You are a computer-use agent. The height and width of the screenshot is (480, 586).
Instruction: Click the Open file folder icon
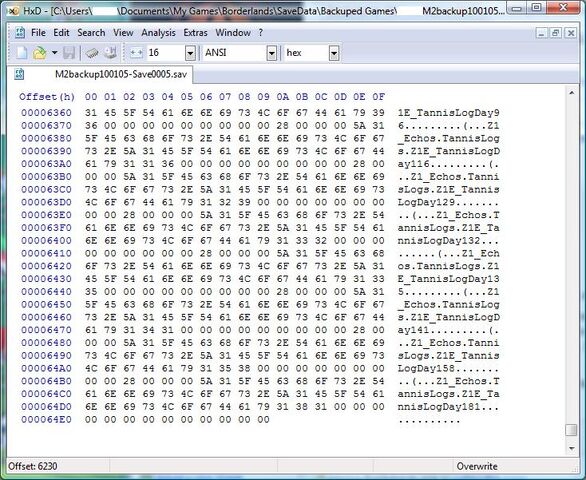click(39, 53)
